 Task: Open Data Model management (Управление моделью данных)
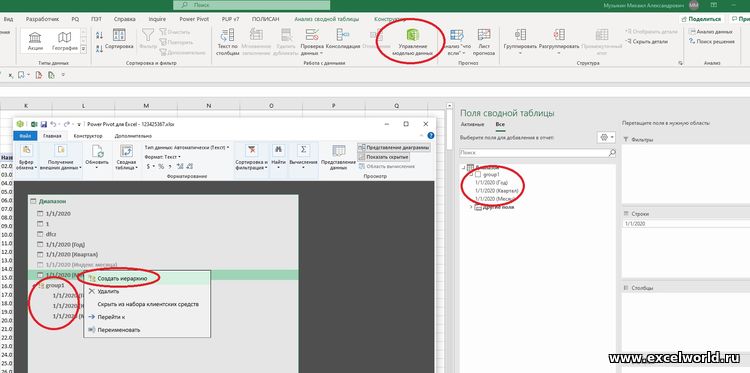tap(411, 42)
